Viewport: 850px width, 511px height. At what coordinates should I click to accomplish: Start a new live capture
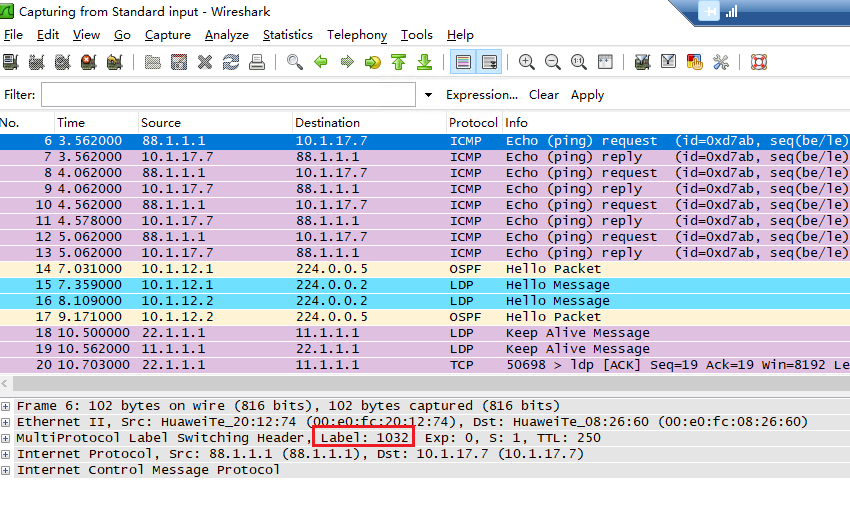click(x=62, y=62)
